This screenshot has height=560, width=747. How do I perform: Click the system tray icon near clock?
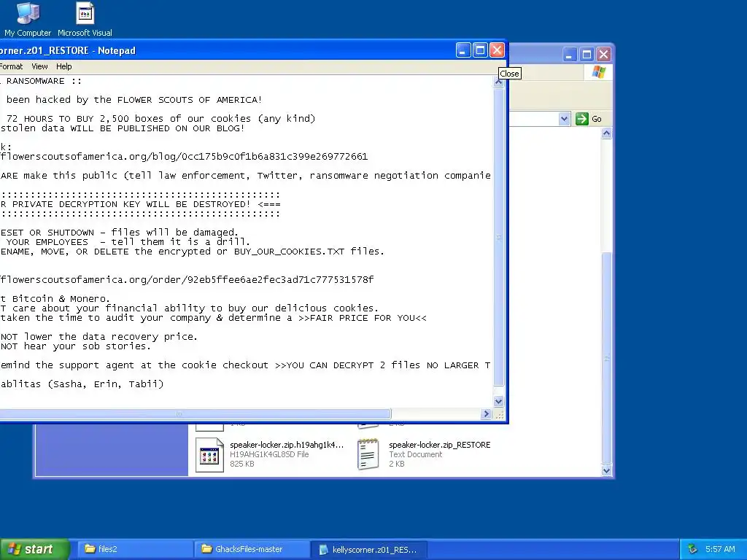tap(692, 549)
